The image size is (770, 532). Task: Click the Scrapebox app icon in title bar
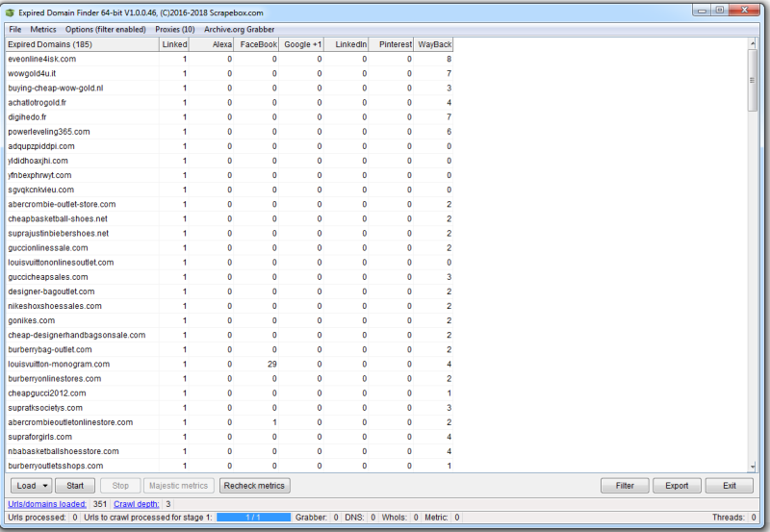(x=10, y=13)
